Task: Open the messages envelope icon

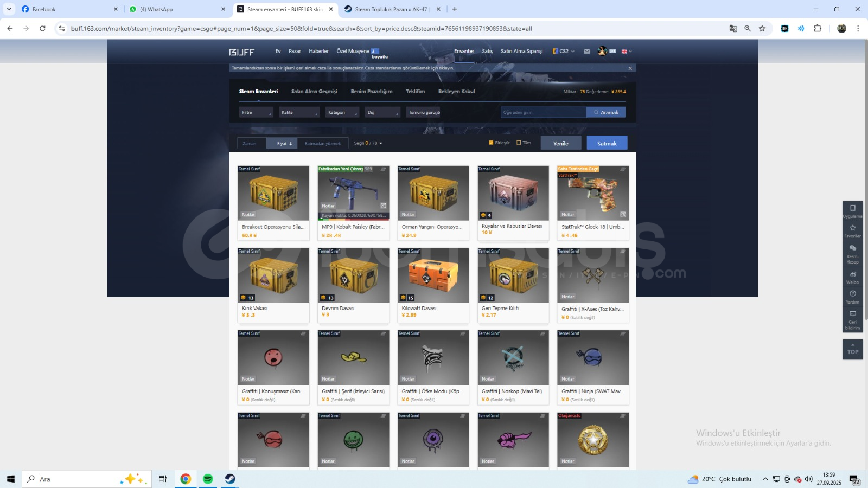Action: point(587,52)
